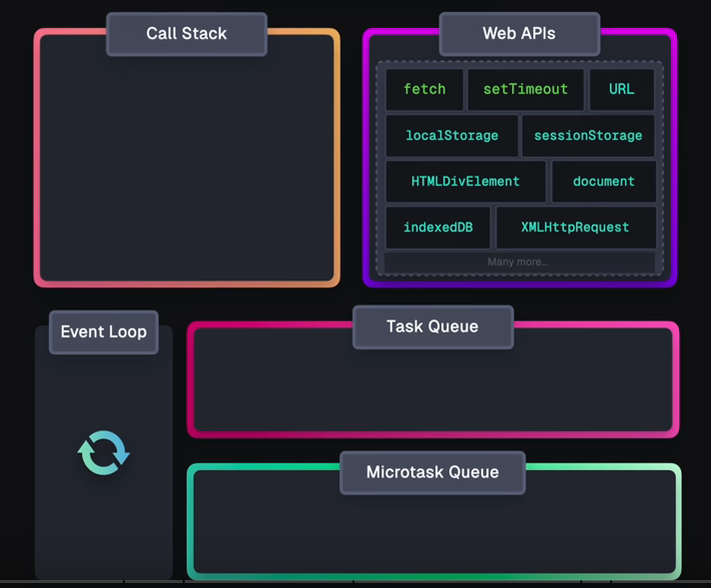Select the Microtask Queue header label

(432, 472)
